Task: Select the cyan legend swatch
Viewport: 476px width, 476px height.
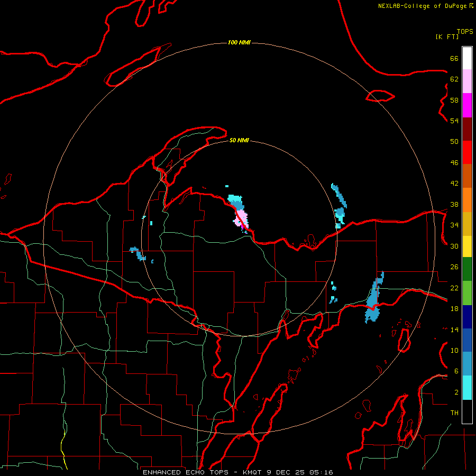Action: click(467, 388)
